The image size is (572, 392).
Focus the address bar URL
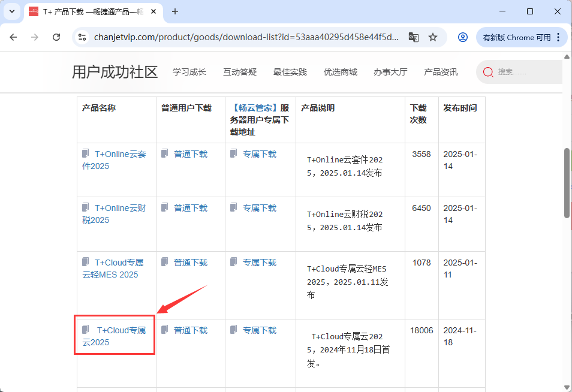pos(246,37)
